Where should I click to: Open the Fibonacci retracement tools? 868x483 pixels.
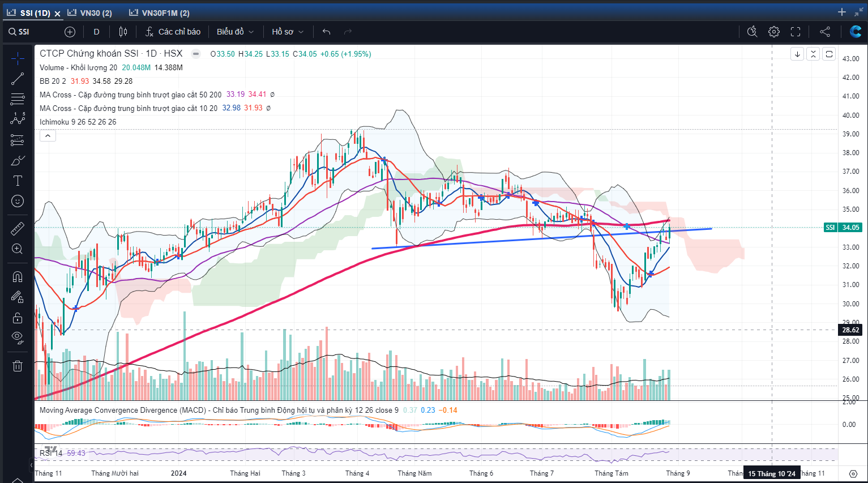coord(18,99)
